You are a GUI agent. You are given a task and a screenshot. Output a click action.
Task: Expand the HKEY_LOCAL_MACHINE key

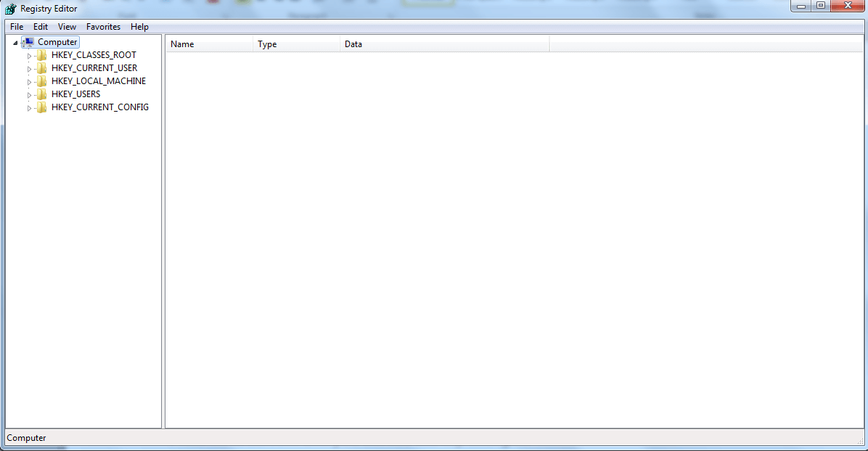click(29, 82)
